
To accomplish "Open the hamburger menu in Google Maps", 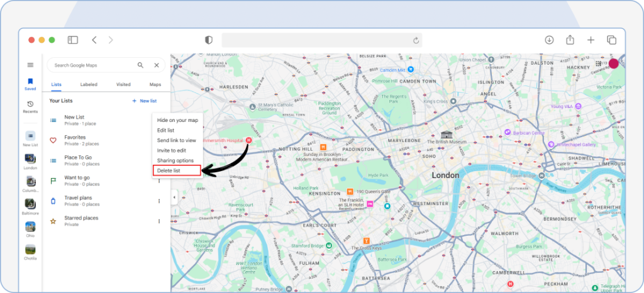I will 30,65.
